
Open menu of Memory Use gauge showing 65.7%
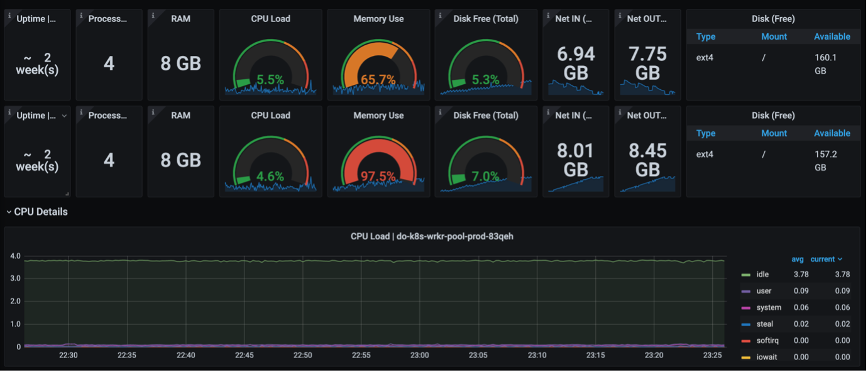click(378, 19)
